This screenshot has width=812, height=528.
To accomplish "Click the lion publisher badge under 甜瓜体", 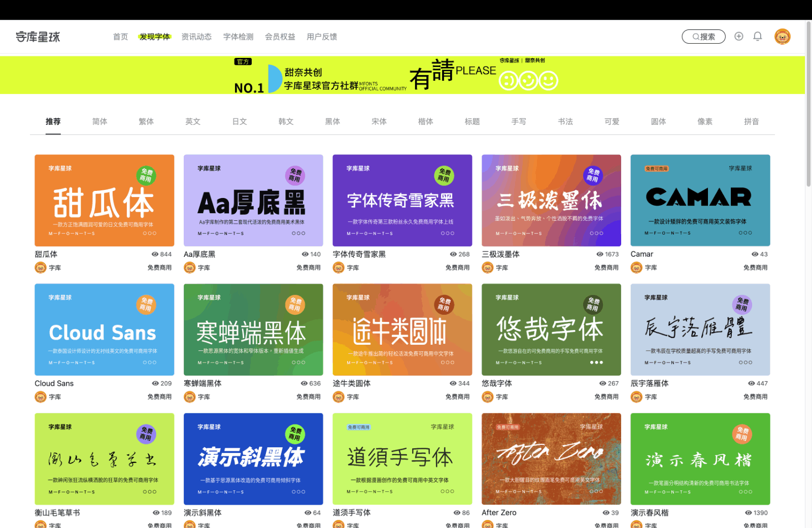I will point(40,268).
